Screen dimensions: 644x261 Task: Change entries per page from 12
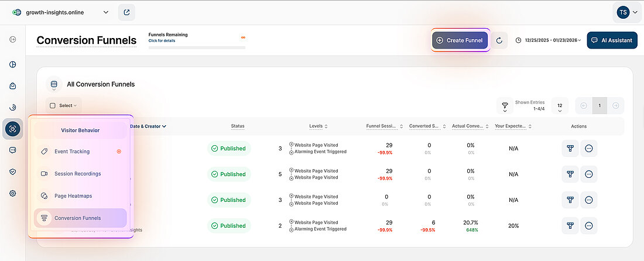pos(560,106)
